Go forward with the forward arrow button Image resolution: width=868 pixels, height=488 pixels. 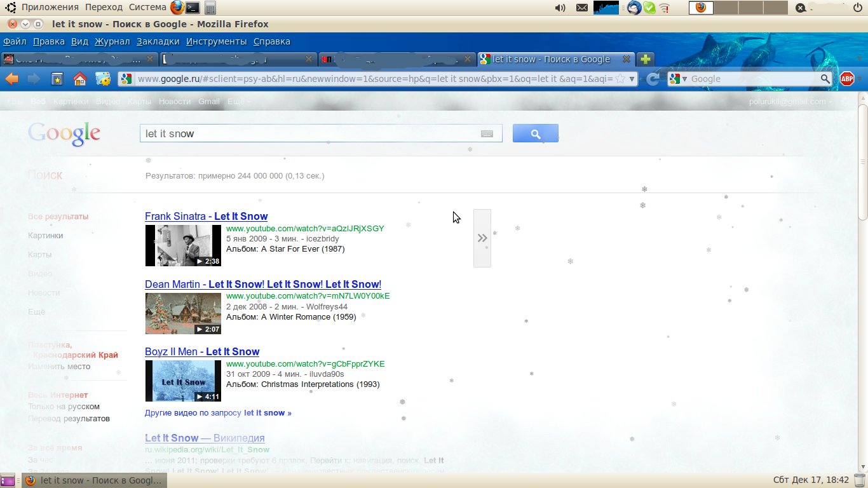34,79
